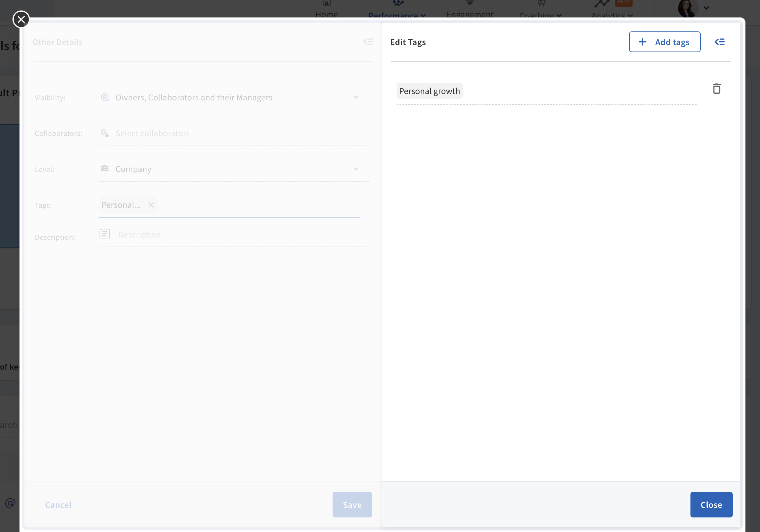Expand the Visibility dropdown chevron
Viewport: 760px width, 532px height.
click(356, 97)
